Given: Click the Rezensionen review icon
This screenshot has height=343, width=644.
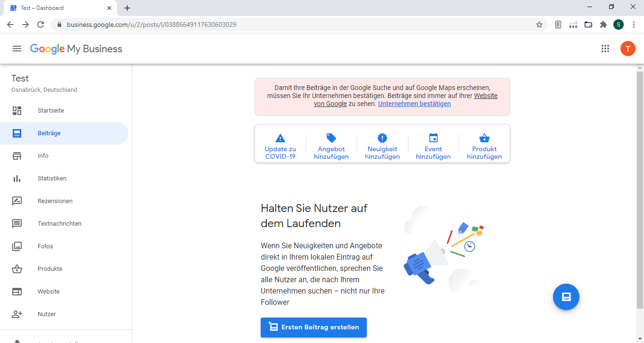Looking at the screenshot, I should point(17,201).
